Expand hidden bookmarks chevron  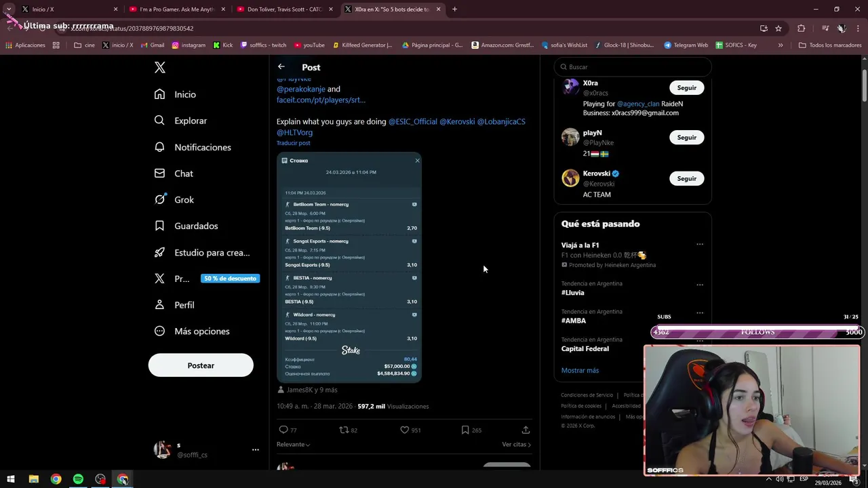(x=781, y=45)
